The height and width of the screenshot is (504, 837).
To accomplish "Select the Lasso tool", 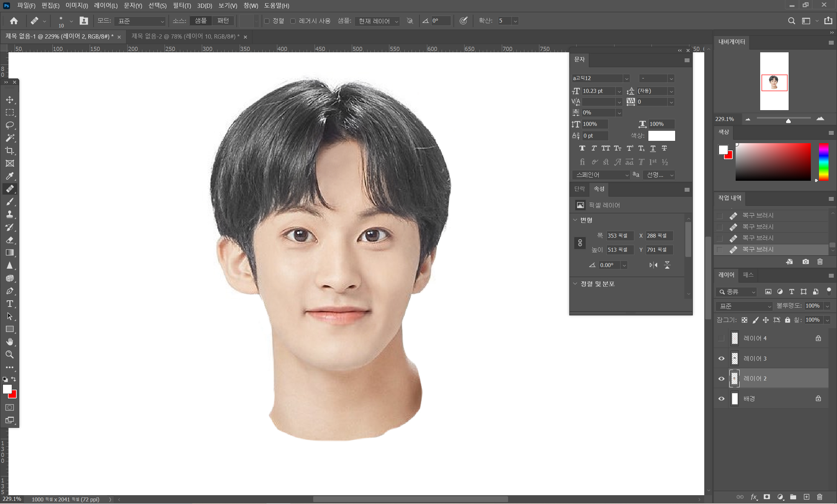I will pos(9,125).
